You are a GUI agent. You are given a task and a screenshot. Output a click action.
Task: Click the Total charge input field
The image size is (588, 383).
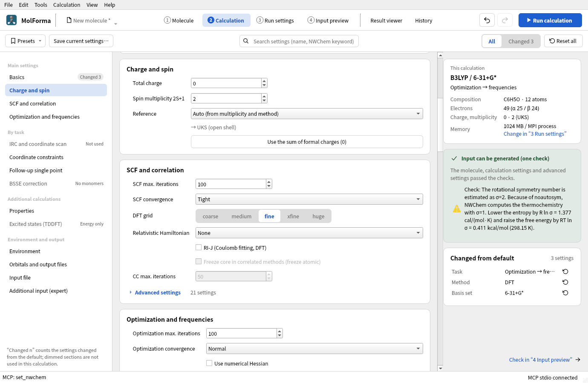[x=226, y=83]
